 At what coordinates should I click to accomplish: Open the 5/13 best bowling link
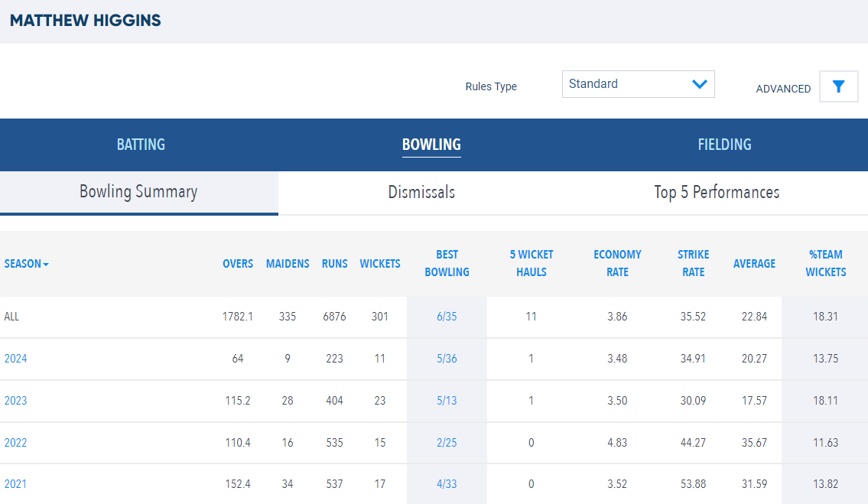[x=447, y=401]
